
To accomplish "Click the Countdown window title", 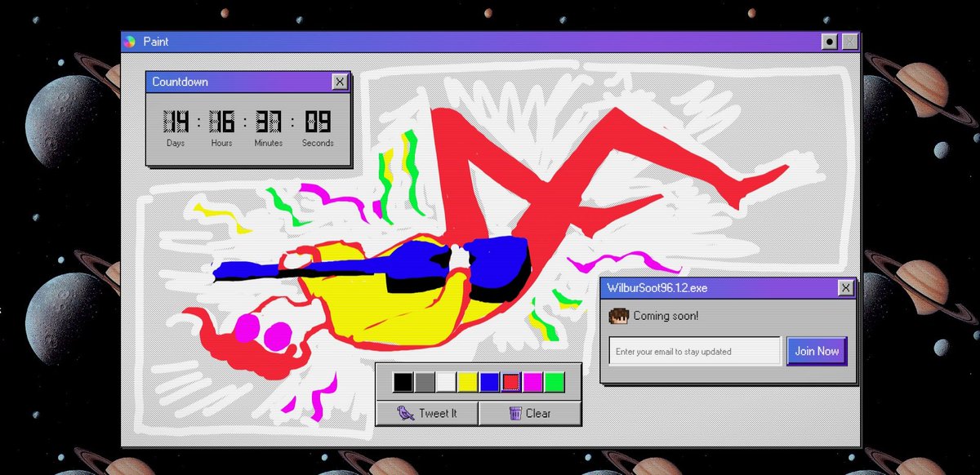I will click(180, 82).
